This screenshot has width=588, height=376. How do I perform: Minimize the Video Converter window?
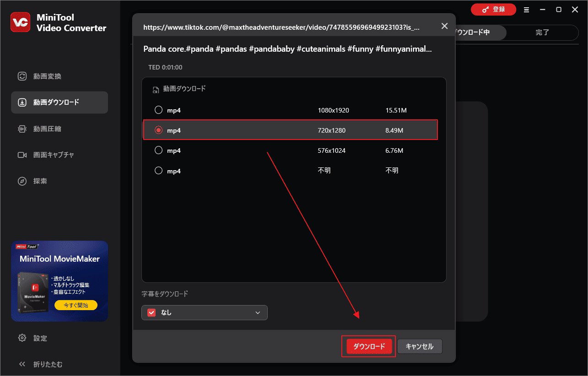543,10
